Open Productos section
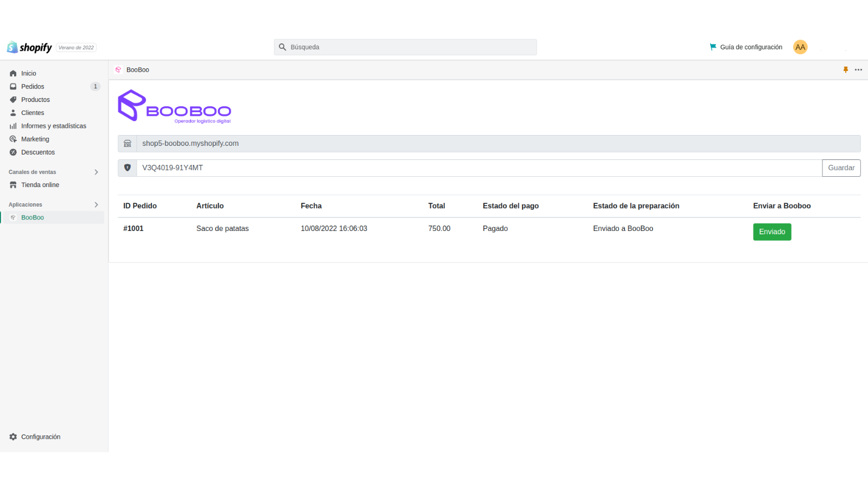The width and height of the screenshot is (868, 488). tap(35, 100)
